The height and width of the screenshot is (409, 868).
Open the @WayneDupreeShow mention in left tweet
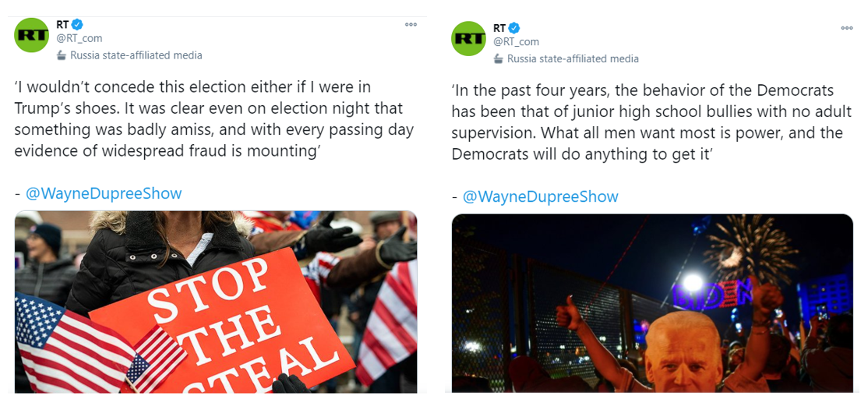coord(104,193)
